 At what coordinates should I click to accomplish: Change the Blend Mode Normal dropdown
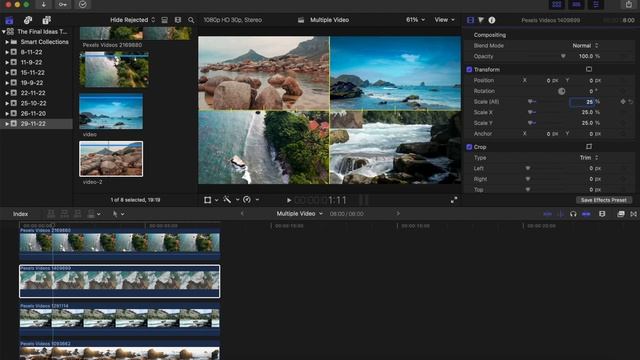coord(585,46)
